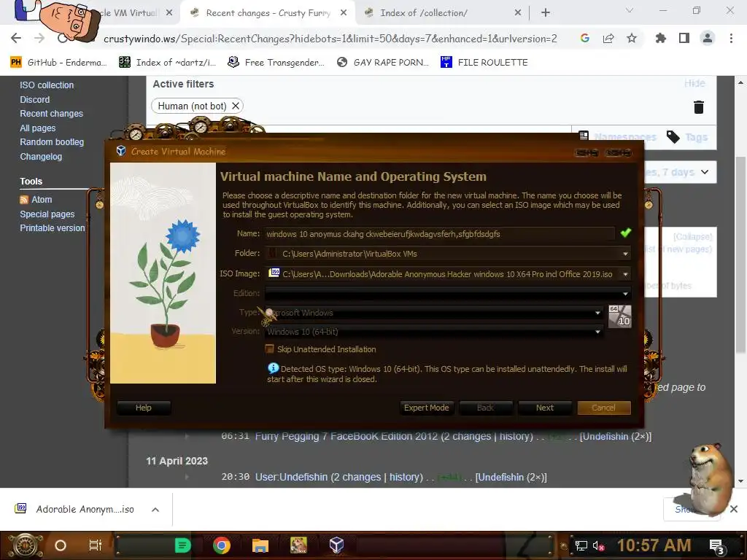747x560 pixels.
Task: Open Changelog sidebar link
Action: 41,156
